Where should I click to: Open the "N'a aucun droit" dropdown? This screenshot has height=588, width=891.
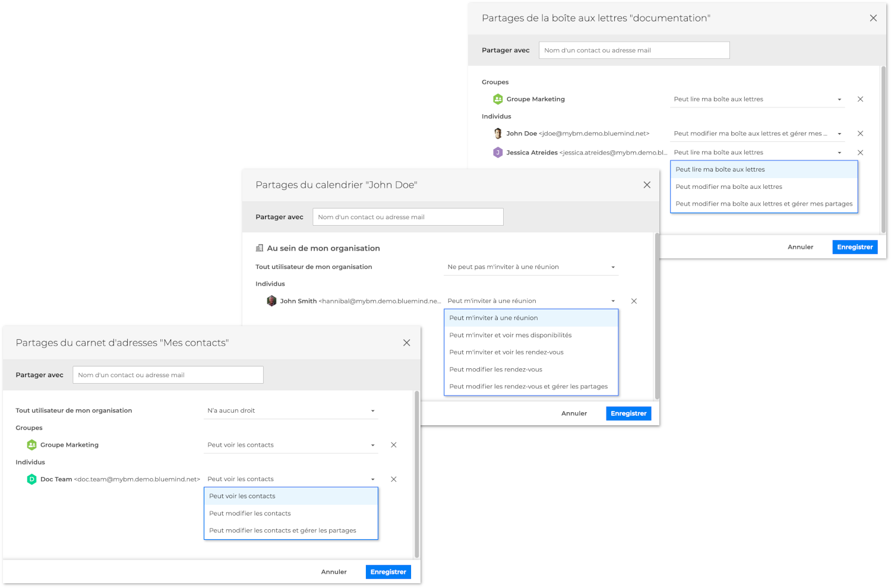pyautogui.click(x=290, y=411)
